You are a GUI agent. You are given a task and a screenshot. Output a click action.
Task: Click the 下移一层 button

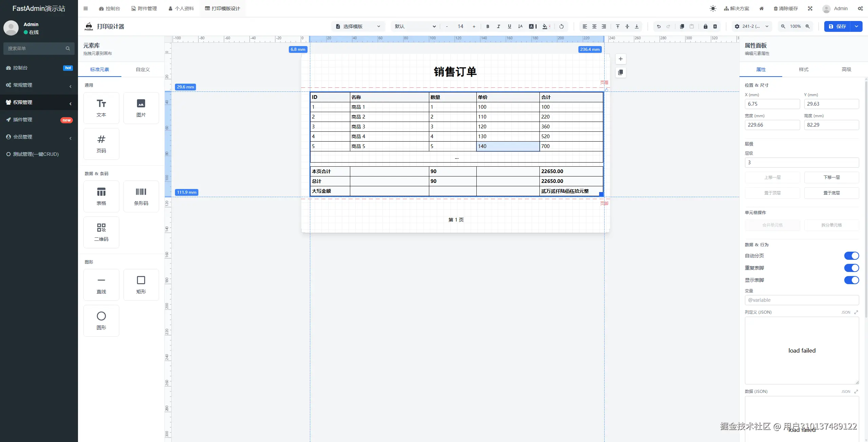831,177
